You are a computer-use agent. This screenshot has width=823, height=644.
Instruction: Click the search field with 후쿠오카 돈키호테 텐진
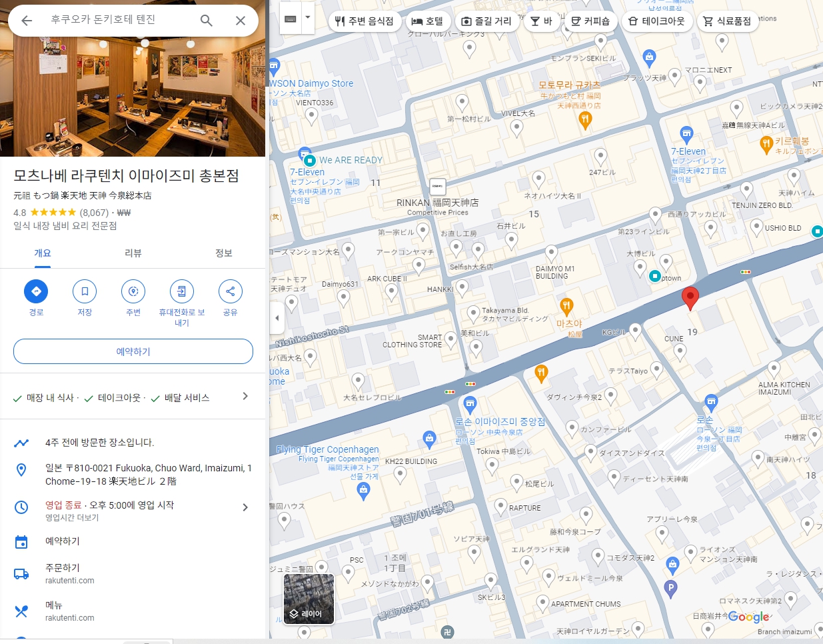pos(120,20)
